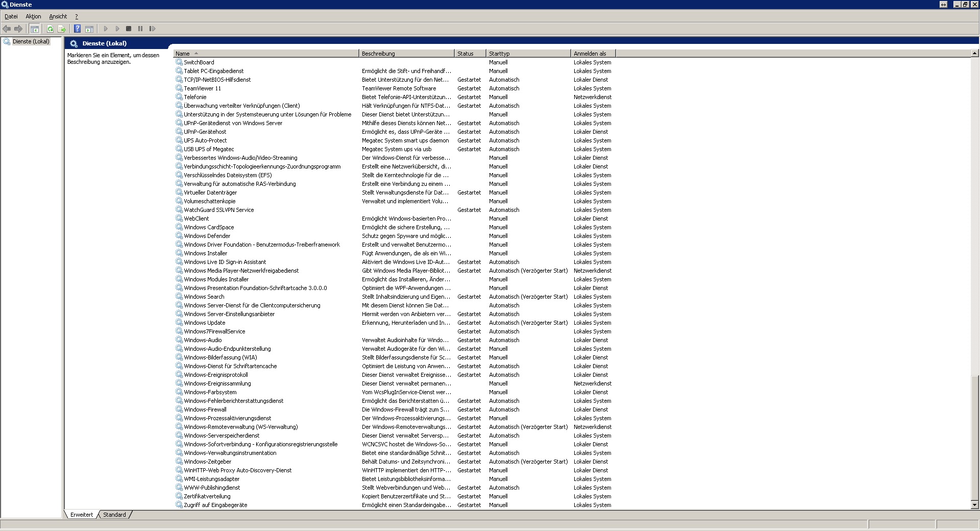Open the Datei menu
Screen dimensions: 980x531
click(x=11, y=16)
